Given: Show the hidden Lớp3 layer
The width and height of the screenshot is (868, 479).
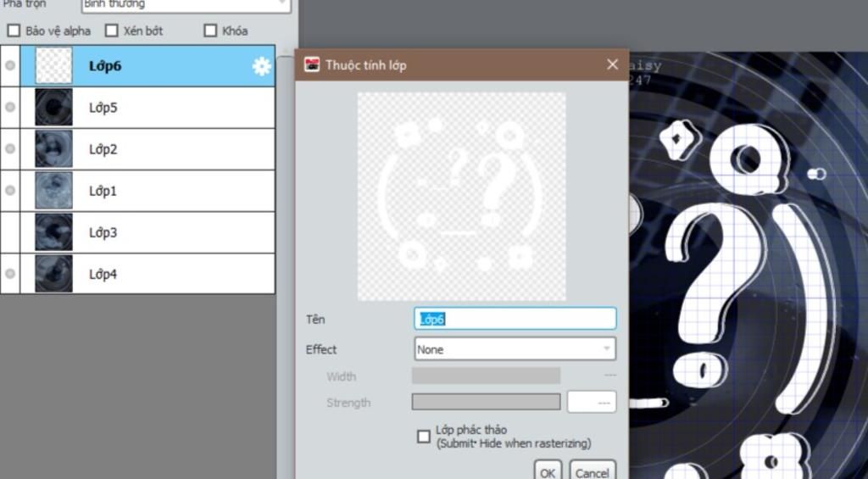Looking at the screenshot, I should point(10,232).
